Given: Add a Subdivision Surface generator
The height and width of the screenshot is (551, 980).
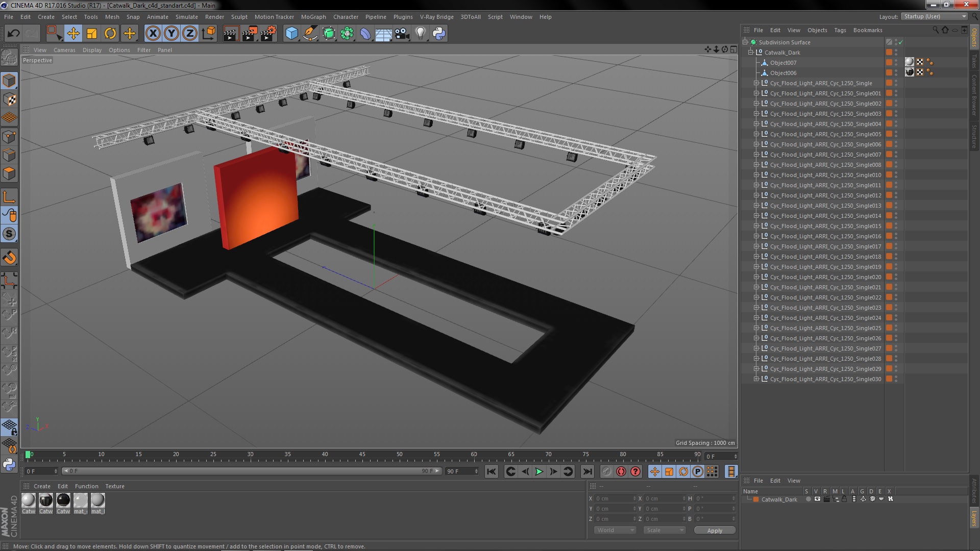Looking at the screenshot, I should pos(329,34).
